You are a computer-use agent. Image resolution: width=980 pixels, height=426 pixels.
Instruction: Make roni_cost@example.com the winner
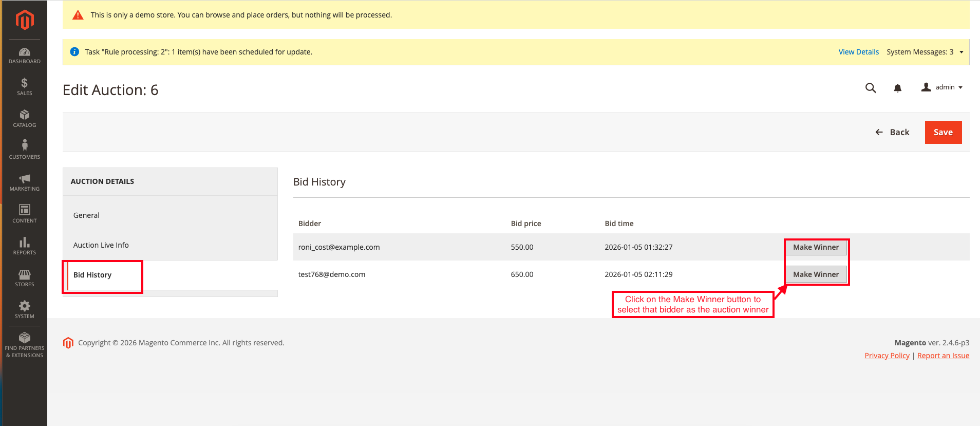(816, 247)
